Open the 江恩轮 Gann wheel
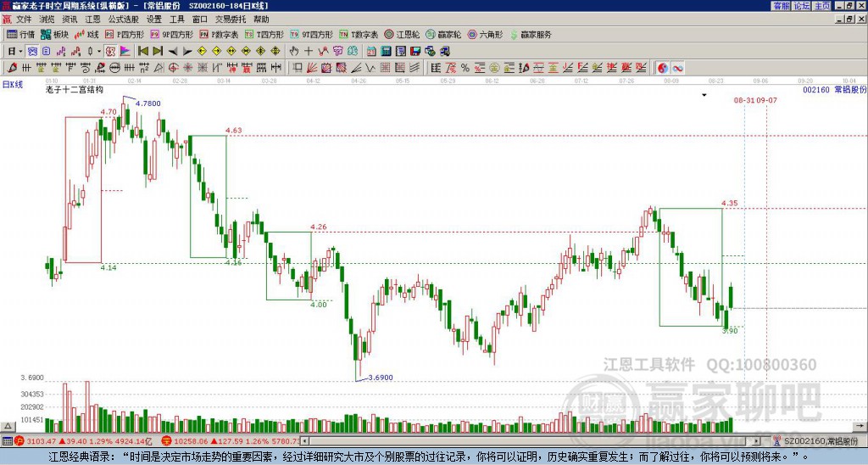Viewport: 868px width, 465px height. coord(402,34)
